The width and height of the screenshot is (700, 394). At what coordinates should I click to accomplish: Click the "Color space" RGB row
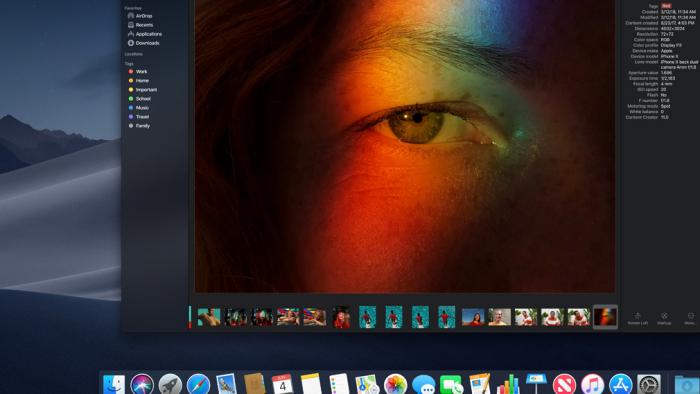click(x=651, y=40)
